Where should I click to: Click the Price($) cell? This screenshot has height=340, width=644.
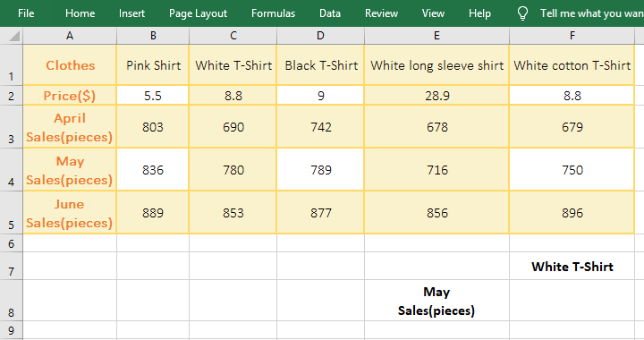point(70,95)
